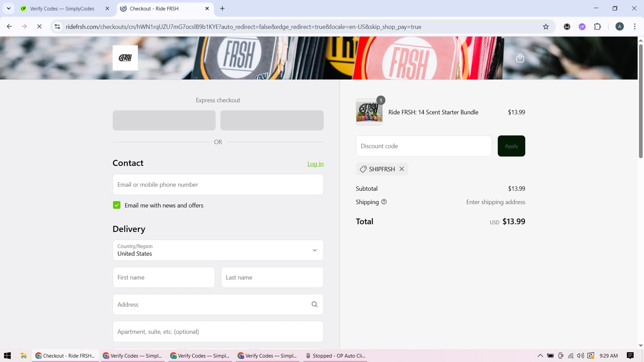Open File Explorer from the taskbar

tap(24, 356)
